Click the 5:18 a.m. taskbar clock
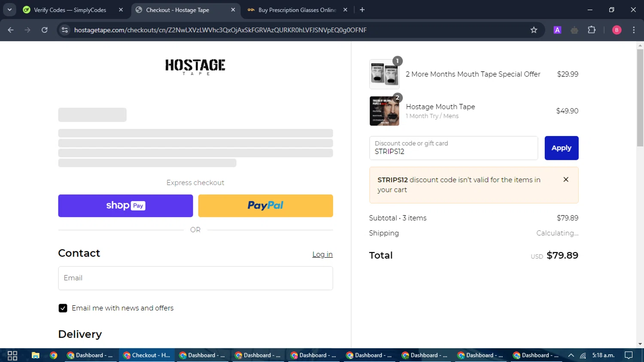 point(603,355)
